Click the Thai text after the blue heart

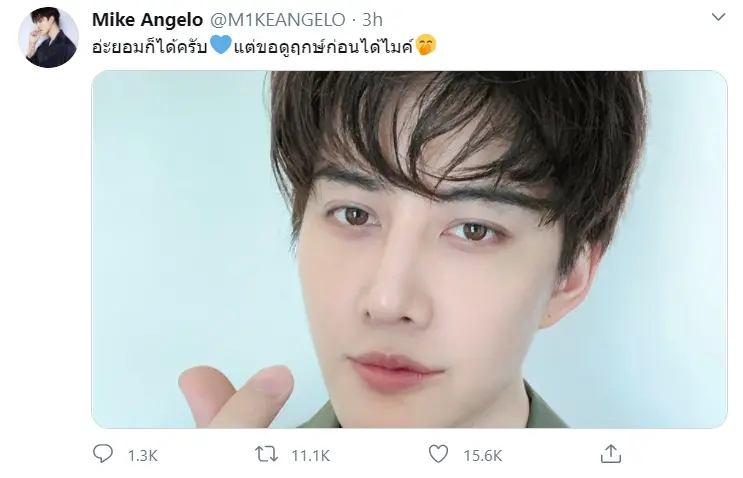[x=324, y=46]
